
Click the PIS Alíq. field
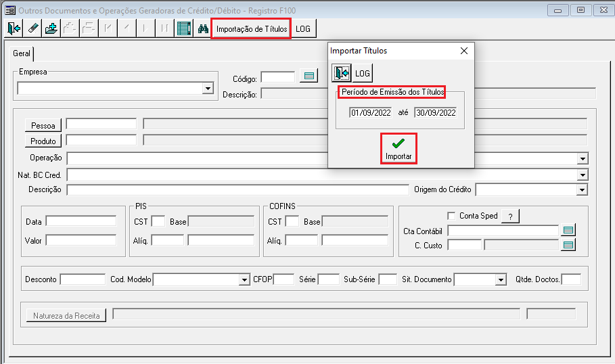pyautogui.click(x=168, y=240)
